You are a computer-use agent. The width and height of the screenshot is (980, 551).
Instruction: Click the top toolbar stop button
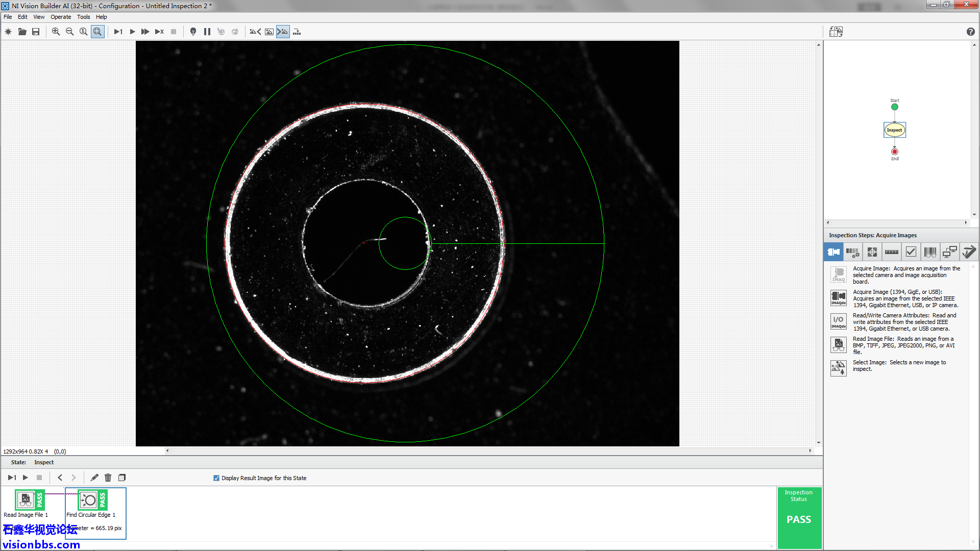click(174, 32)
